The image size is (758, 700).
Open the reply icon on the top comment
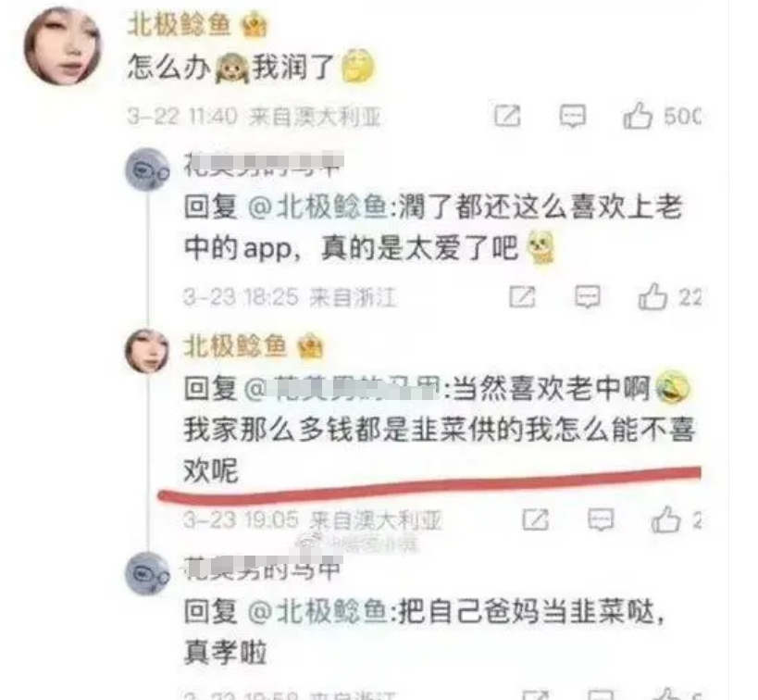click(x=572, y=116)
